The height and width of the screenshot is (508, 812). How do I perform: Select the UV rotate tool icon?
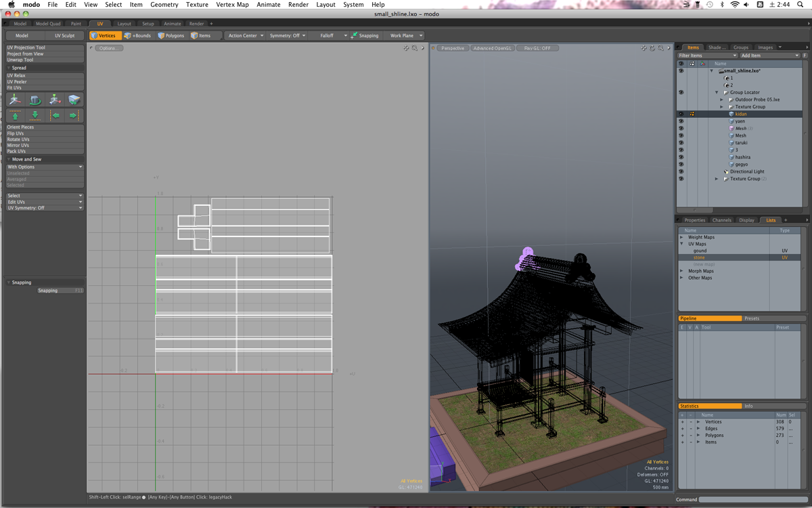[x=35, y=100]
